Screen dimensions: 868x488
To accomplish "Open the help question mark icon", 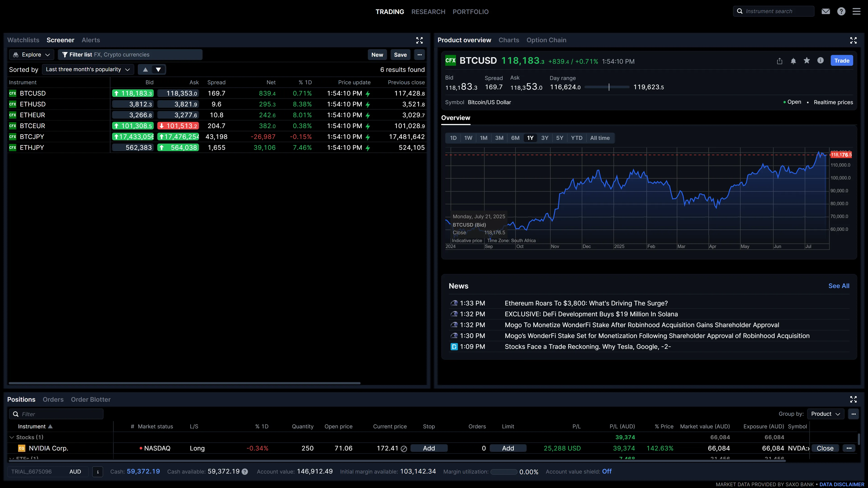I will click(841, 12).
